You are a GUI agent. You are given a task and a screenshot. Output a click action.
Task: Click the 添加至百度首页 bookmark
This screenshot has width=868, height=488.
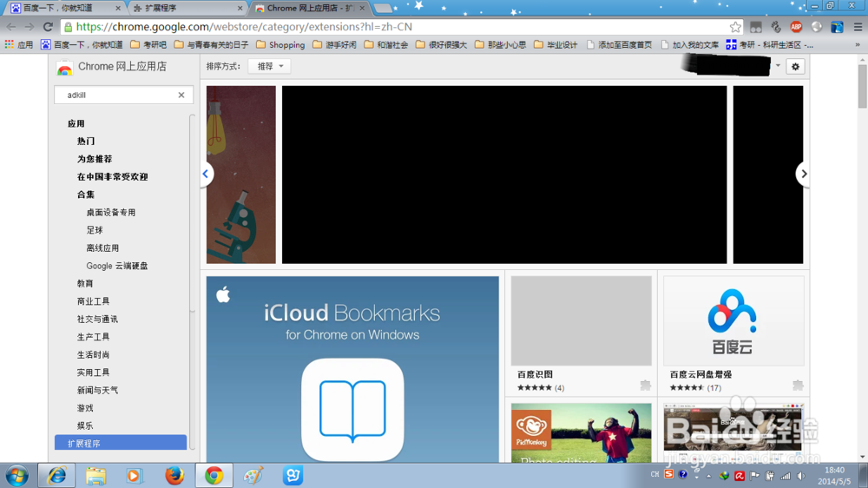619,44
